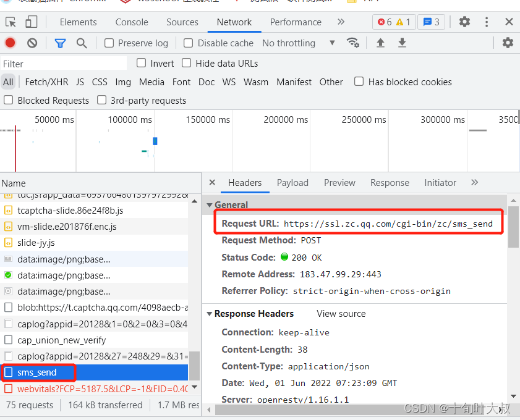Click the inspect element selector icon

coord(11,22)
